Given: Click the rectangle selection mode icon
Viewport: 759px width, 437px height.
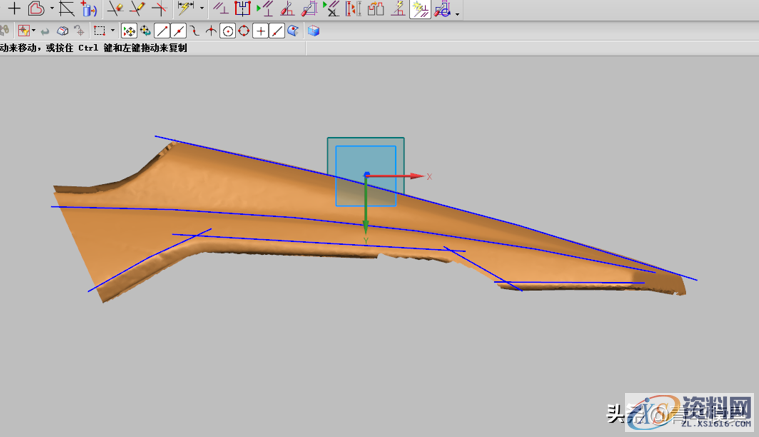Looking at the screenshot, I should (99, 31).
